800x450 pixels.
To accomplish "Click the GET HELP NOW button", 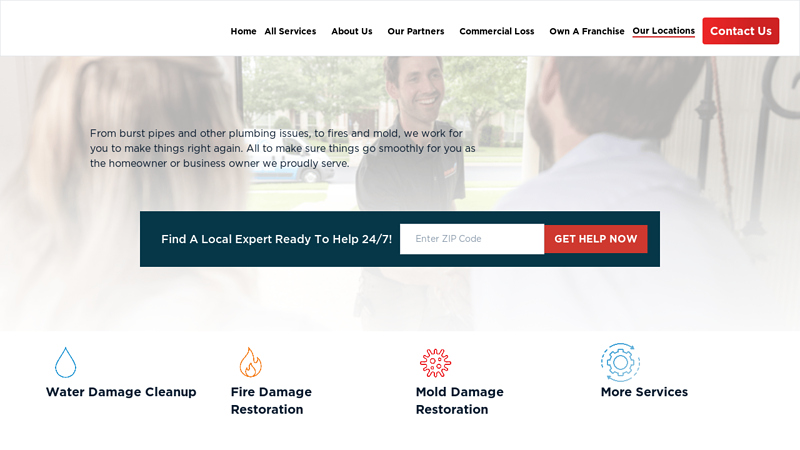I will coord(595,239).
